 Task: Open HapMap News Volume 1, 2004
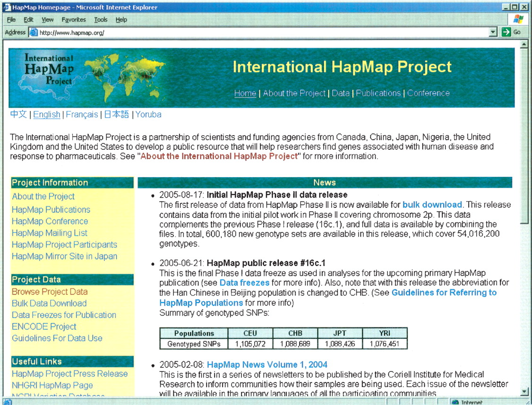pyautogui.click(x=267, y=364)
